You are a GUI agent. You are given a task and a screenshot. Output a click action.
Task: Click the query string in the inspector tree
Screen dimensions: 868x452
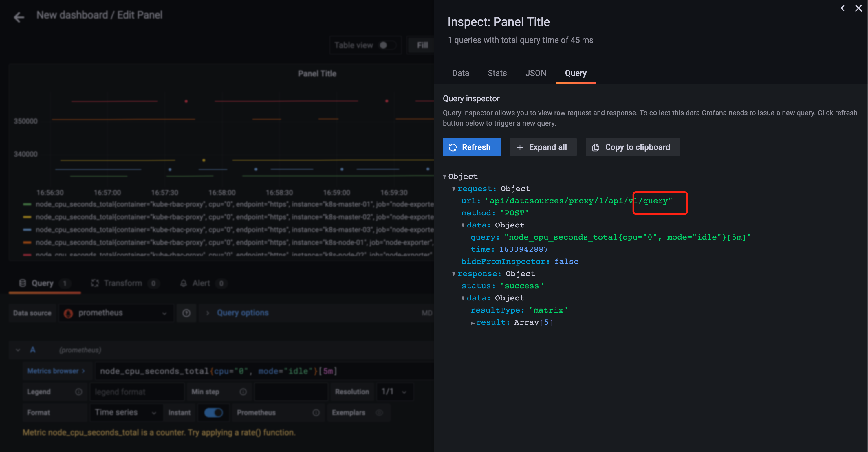(x=627, y=237)
